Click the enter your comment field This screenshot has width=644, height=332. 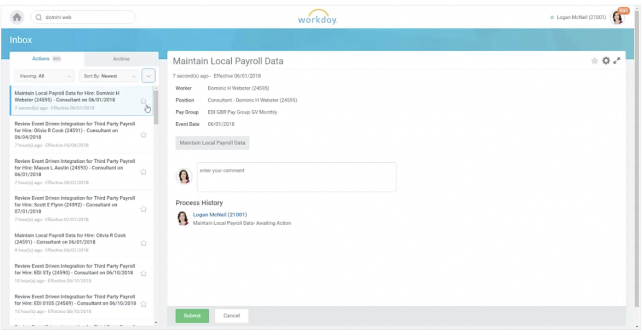tap(296, 177)
